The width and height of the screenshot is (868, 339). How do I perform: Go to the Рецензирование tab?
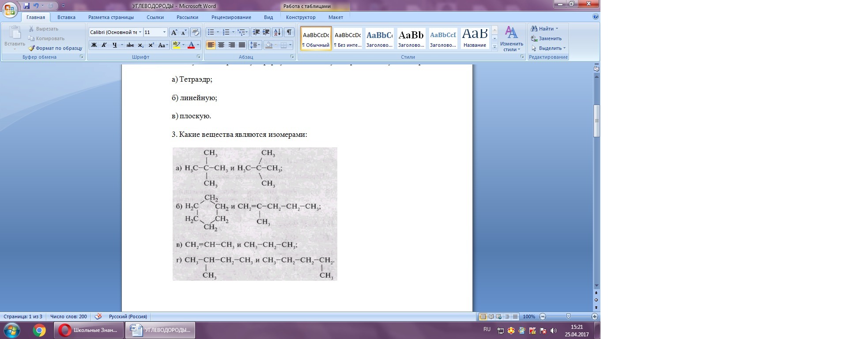231,17
